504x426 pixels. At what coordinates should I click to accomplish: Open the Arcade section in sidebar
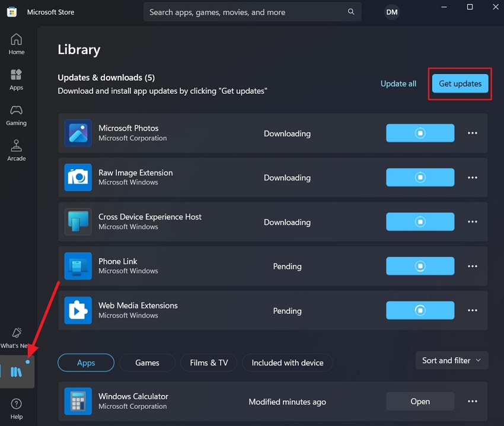coord(17,151)
